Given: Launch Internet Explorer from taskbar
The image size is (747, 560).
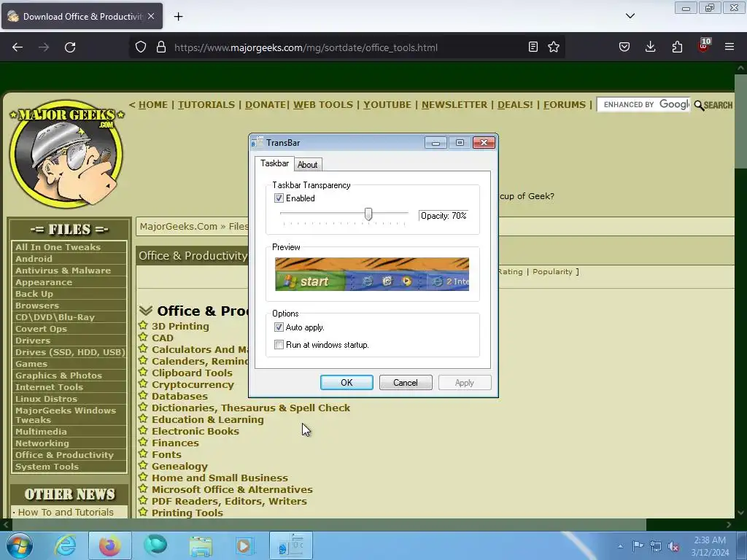Looking at the screenshot, I should pos(65,545).
